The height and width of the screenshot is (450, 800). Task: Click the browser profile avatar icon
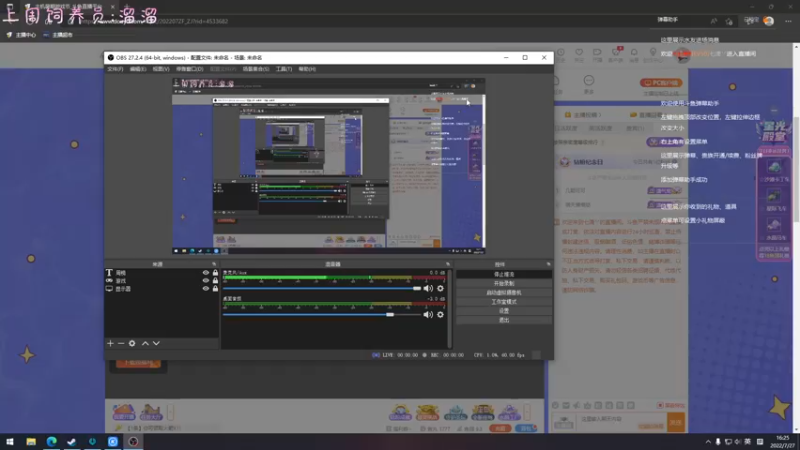point(769,21)
